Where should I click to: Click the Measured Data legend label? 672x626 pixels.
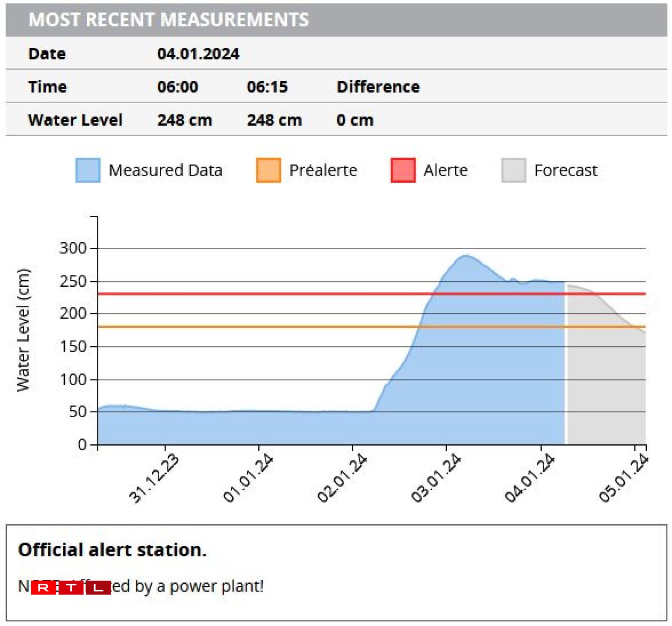165,170
